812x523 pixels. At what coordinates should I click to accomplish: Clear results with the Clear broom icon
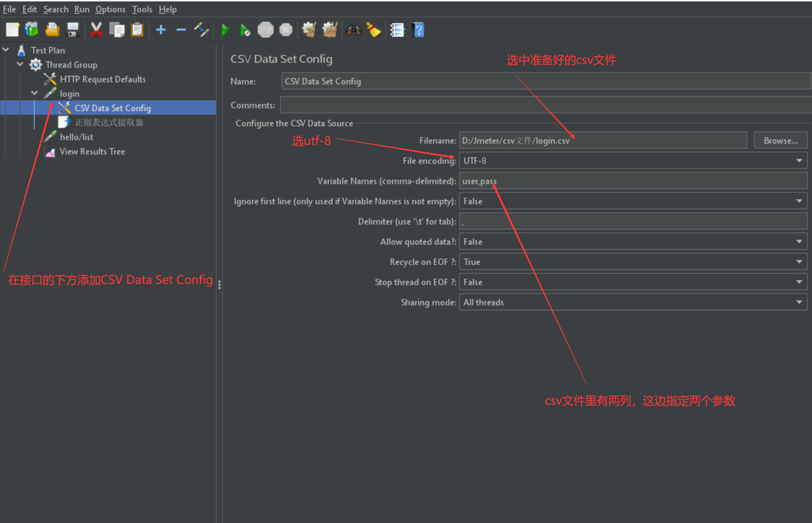tap(309, 30)
